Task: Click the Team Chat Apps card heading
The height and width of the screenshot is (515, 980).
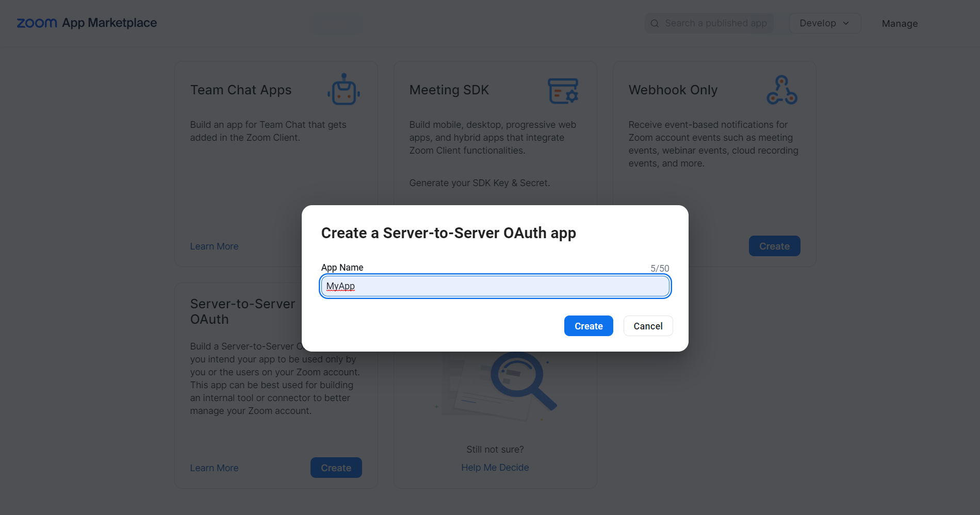Action: [241, 90]
